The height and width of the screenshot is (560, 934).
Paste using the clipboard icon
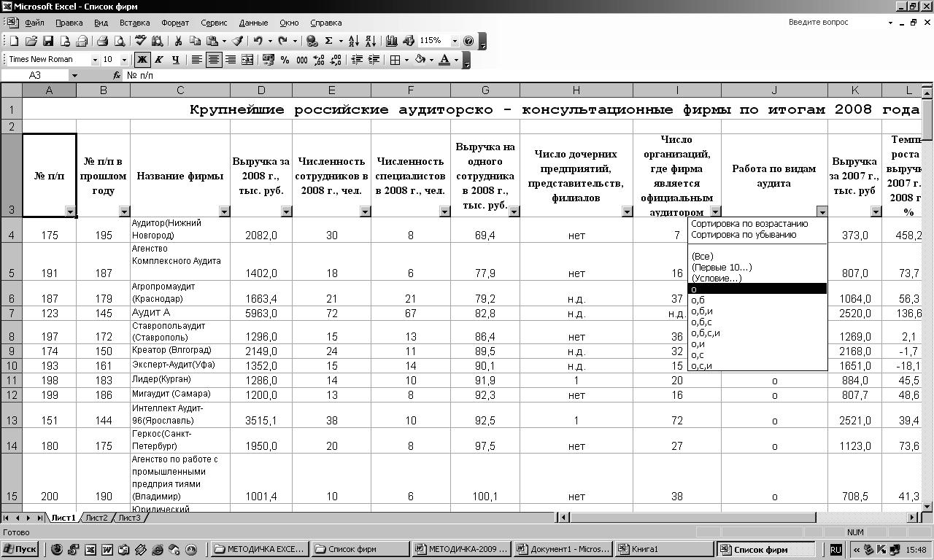[x=212, y=42]
